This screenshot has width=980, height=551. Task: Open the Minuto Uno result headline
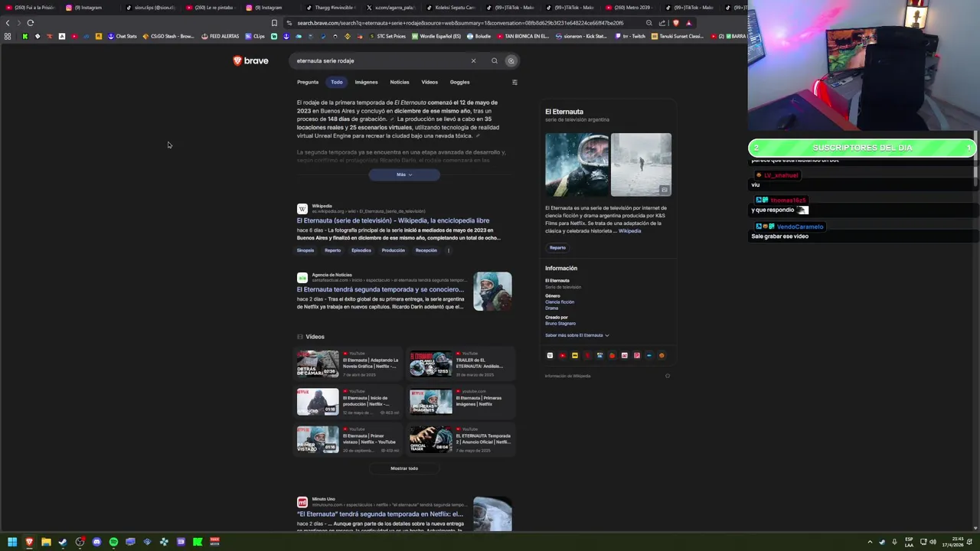(x=380, y=514)
